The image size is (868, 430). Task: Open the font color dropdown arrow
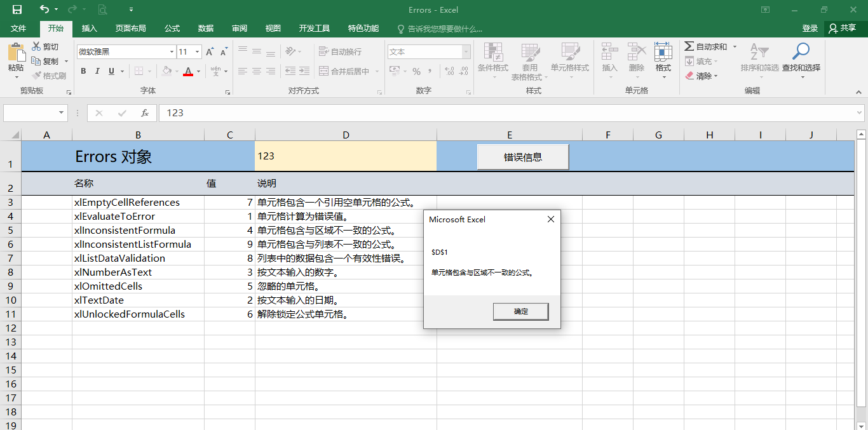198,71
